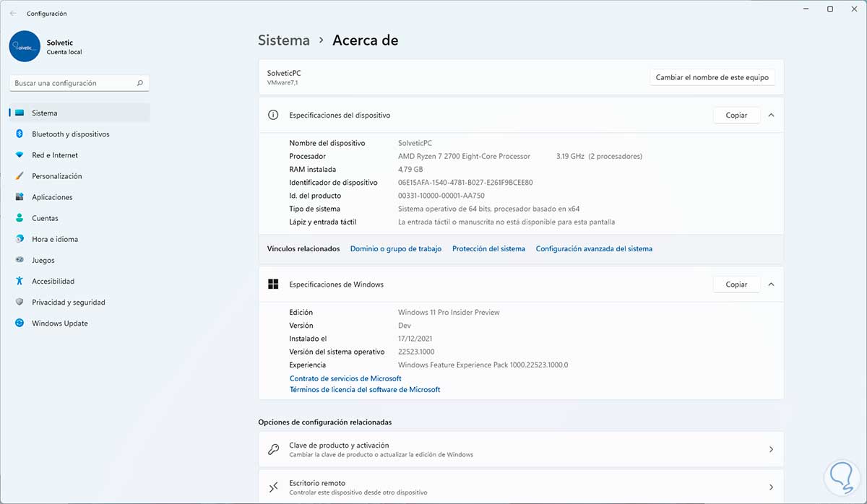Click the Aplicaciones icon
Image resolution: width=867 pixels, height=504 pixels.
point(19,197)
